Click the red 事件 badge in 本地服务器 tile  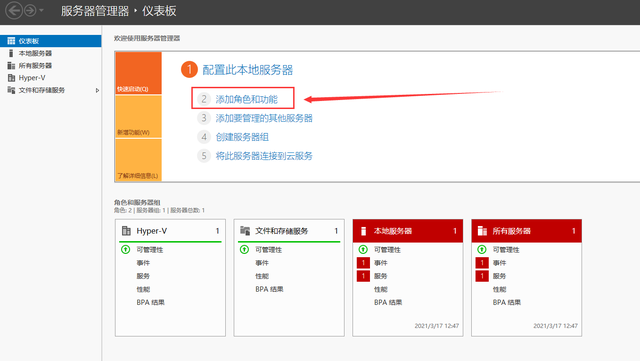363,263
